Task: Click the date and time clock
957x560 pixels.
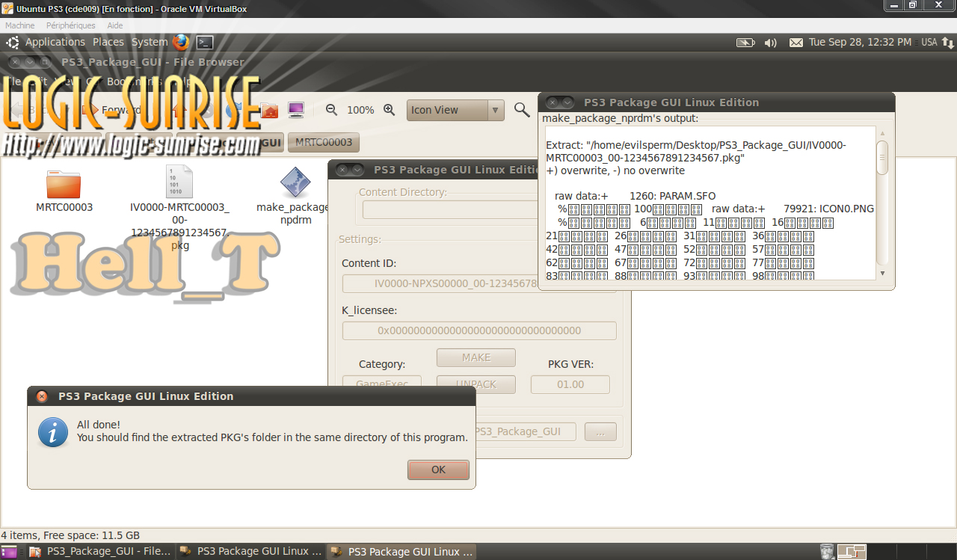Action: click(x=860, y=43)
